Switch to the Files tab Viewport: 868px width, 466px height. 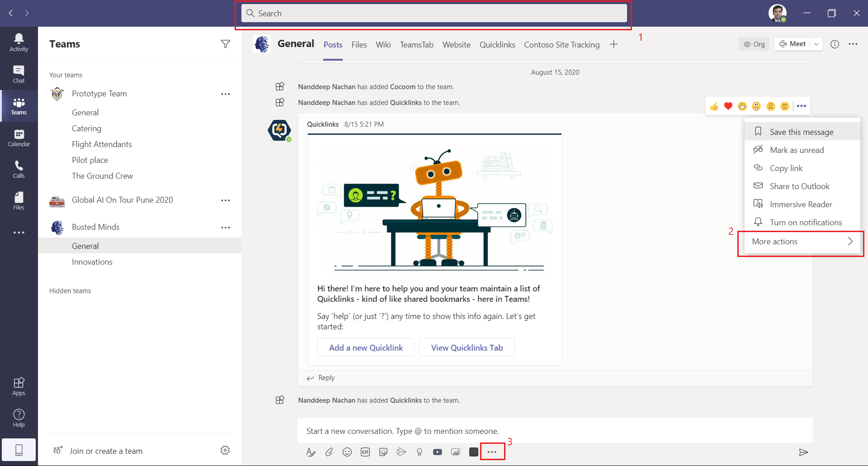[359, 45]
